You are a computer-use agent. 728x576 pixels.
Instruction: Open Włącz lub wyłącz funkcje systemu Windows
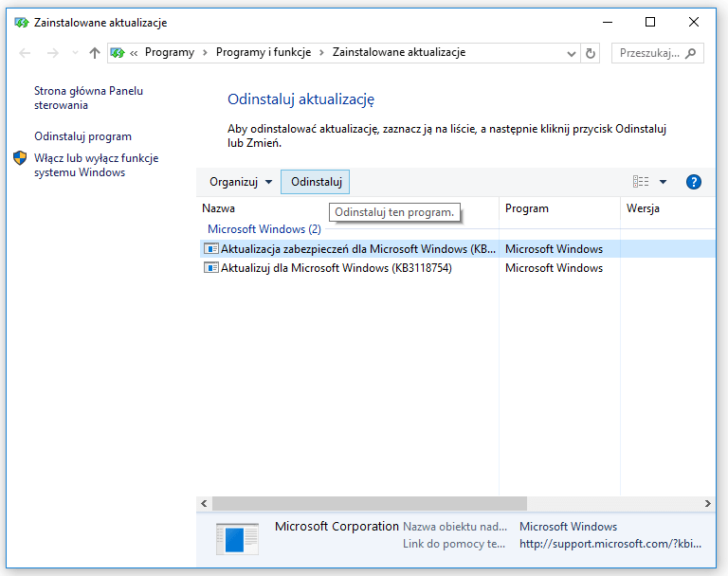click(96, 165)
